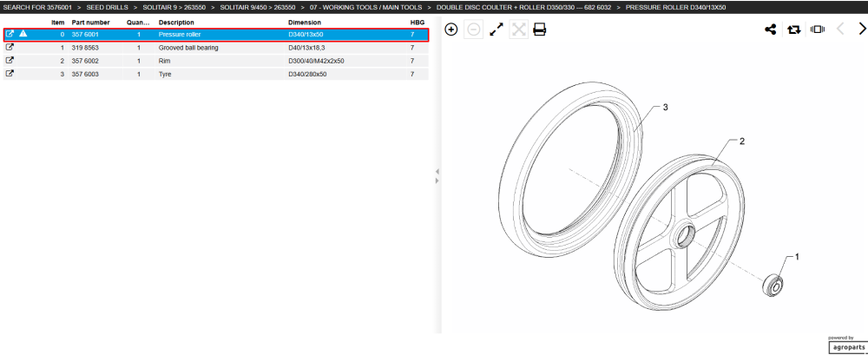This screenshot has height=355, width=868.
Task: Click the zoom out magnifier icon
Action: 473,30
